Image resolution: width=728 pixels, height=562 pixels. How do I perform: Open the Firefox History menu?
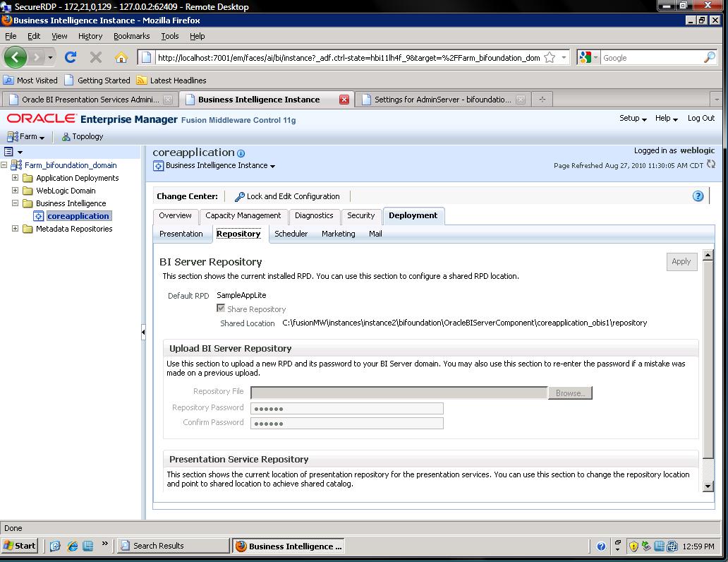point(90,36)
